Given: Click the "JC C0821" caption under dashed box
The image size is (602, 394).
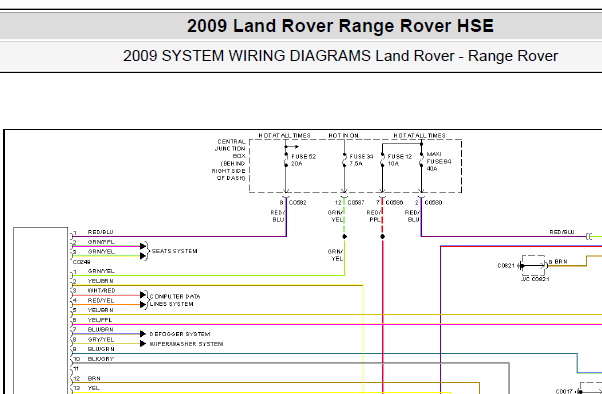Looking at the screenshot, I should tap(535, 279).
